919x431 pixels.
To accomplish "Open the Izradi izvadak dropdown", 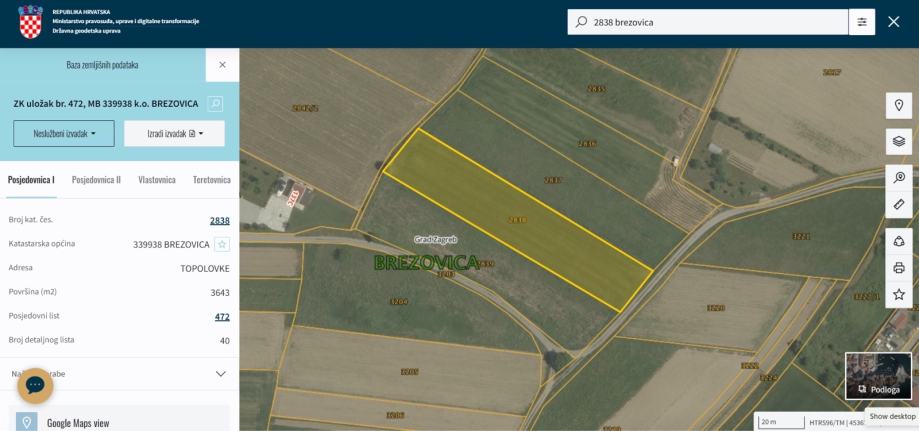I will (174, 134).
